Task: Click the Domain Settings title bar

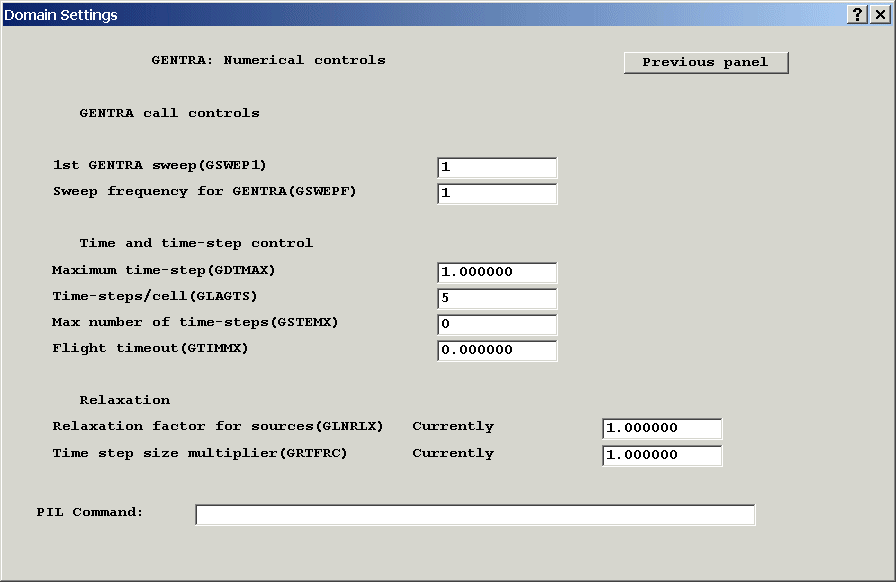Action: click(x=400, y=14)
